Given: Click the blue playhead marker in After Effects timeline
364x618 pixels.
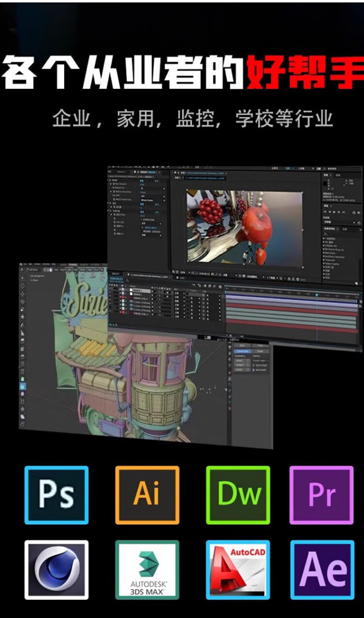Looking at the screenshot, I should [x=316, y=294].
